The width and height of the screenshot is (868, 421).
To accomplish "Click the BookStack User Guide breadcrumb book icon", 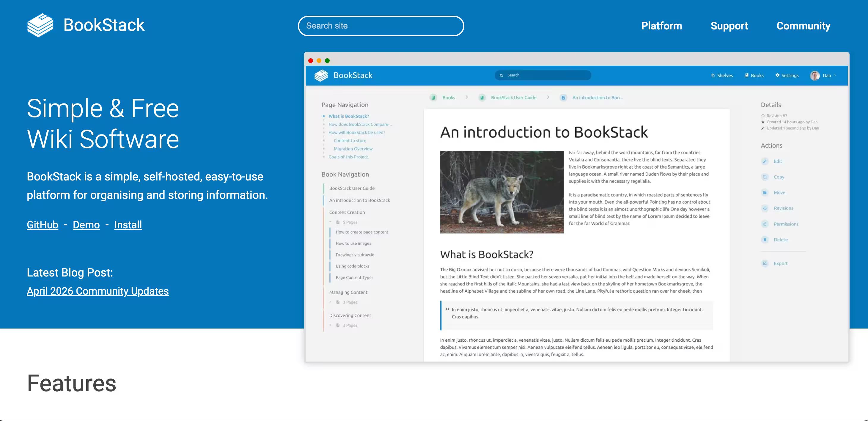I will point(482,98).
